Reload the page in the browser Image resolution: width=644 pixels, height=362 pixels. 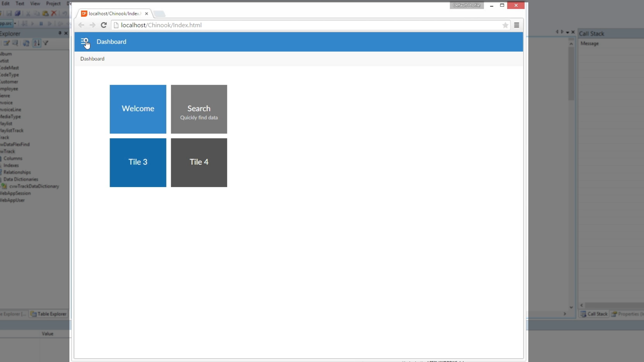pos(104,25)
